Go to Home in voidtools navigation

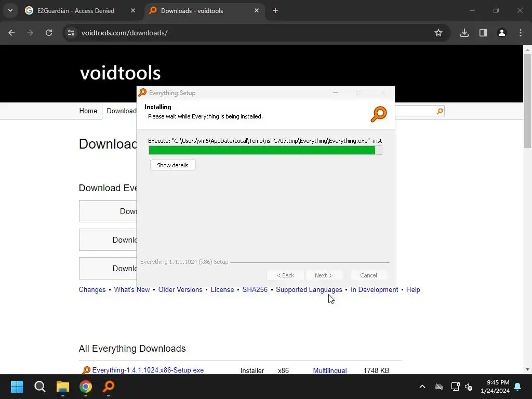pyautogui.click(x=88, y=111)
